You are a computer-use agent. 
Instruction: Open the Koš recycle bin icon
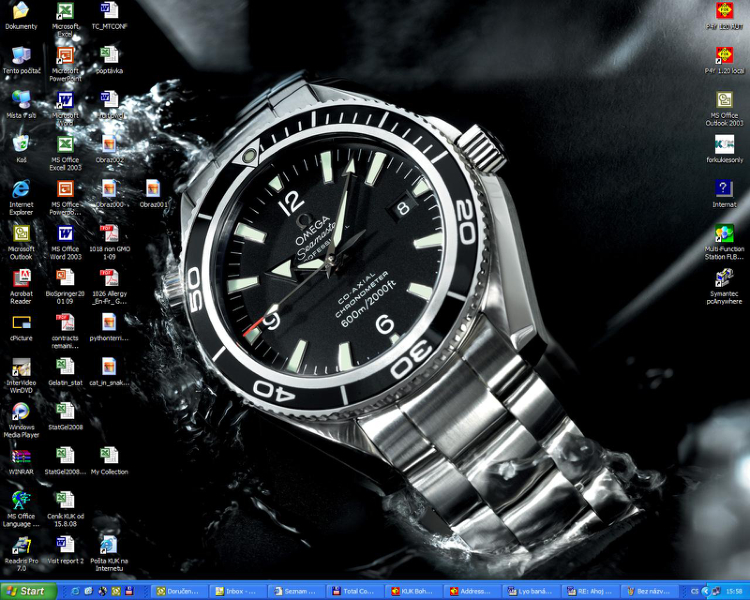click(x=21, y=144)
